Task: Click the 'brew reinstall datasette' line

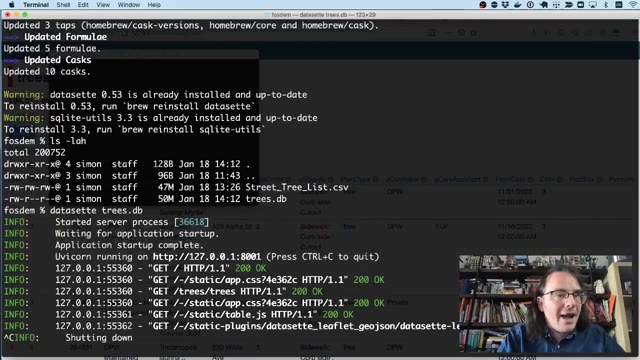Action: pos(129,106)
